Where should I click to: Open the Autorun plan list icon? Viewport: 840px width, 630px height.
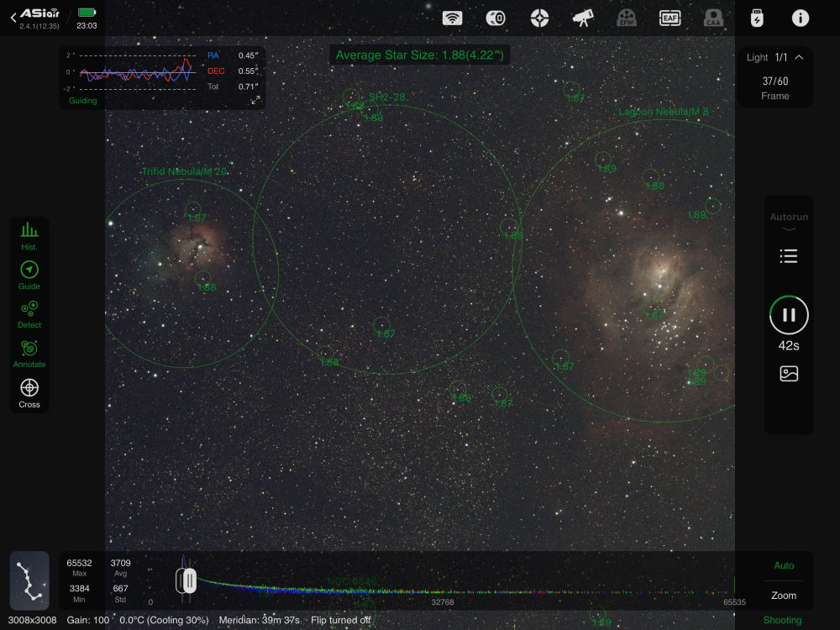[789, 256]
